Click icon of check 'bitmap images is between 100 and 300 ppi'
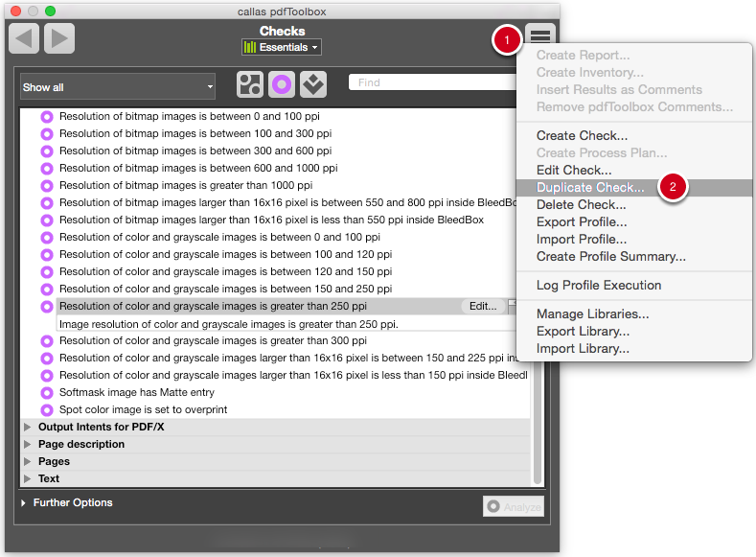The height and width of the screenshot is (557, 756). (47, 133)
